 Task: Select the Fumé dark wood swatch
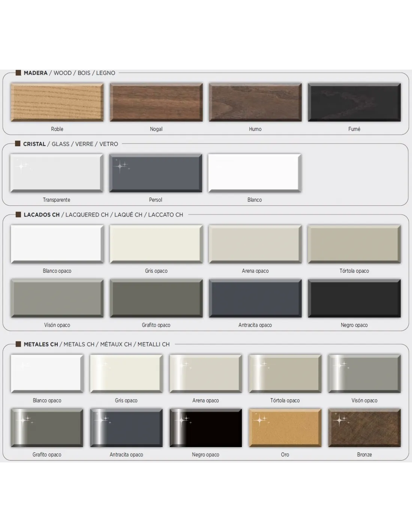point(354,103)
